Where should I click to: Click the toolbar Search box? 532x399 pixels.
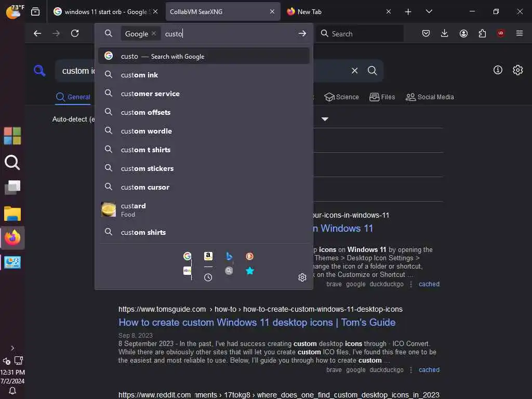point(360,33)
